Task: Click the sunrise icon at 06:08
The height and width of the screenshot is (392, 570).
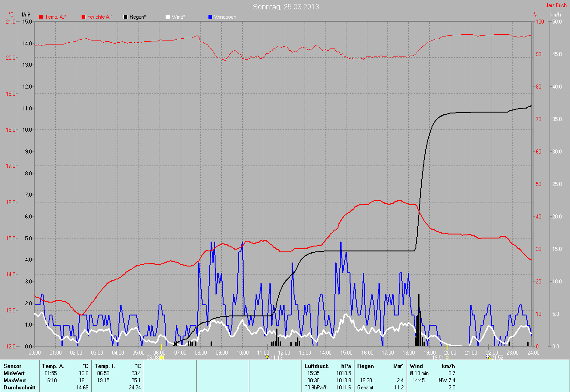Action: point(162,357)
